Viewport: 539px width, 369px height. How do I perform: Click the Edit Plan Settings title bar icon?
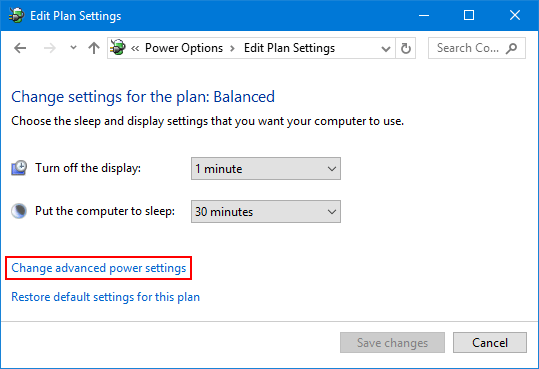coord(16,15)
